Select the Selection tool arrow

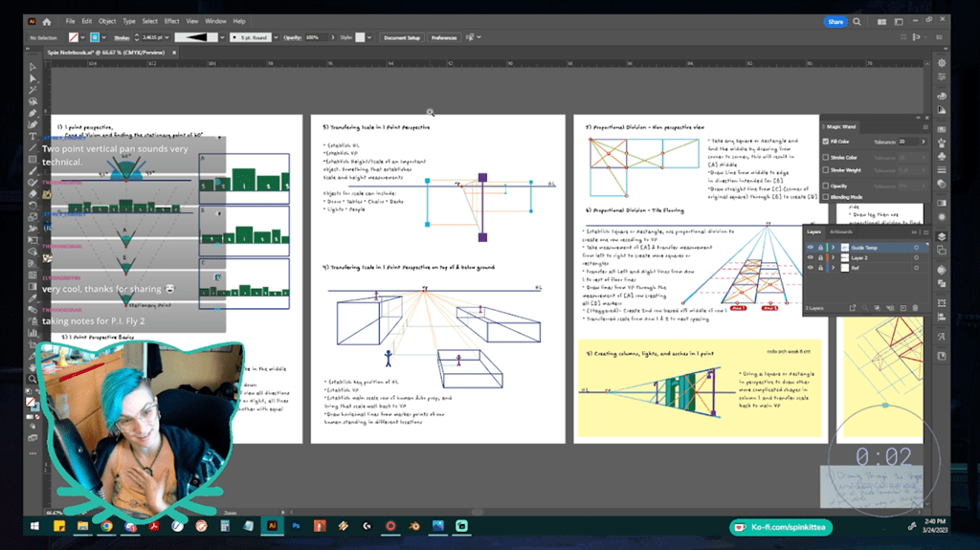click(33, 67)
